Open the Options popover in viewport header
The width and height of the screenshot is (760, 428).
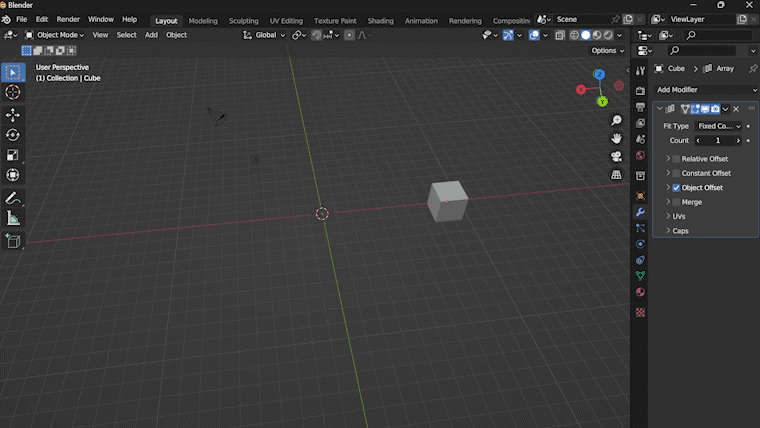coord(607,51)
